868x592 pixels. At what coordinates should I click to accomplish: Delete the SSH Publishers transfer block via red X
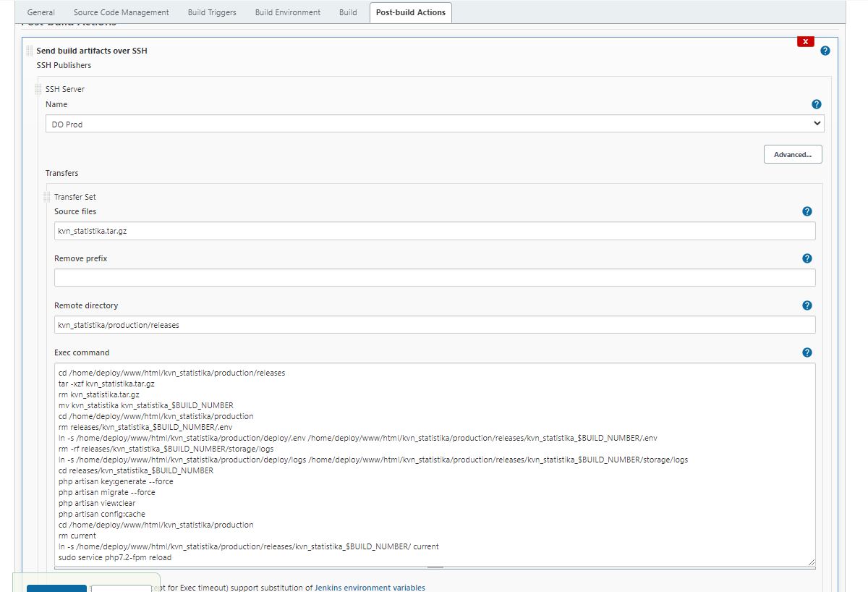(x=805, y=41)
